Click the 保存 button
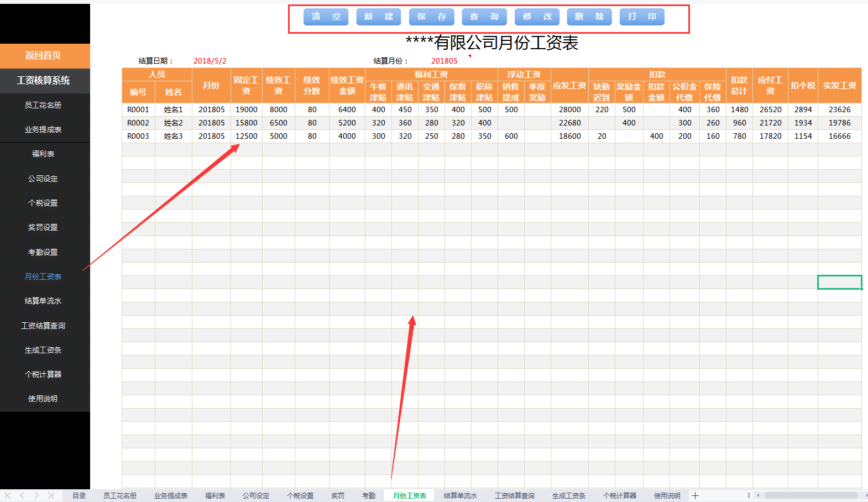This screenshot has width=868, height=502. click(431, 17)
